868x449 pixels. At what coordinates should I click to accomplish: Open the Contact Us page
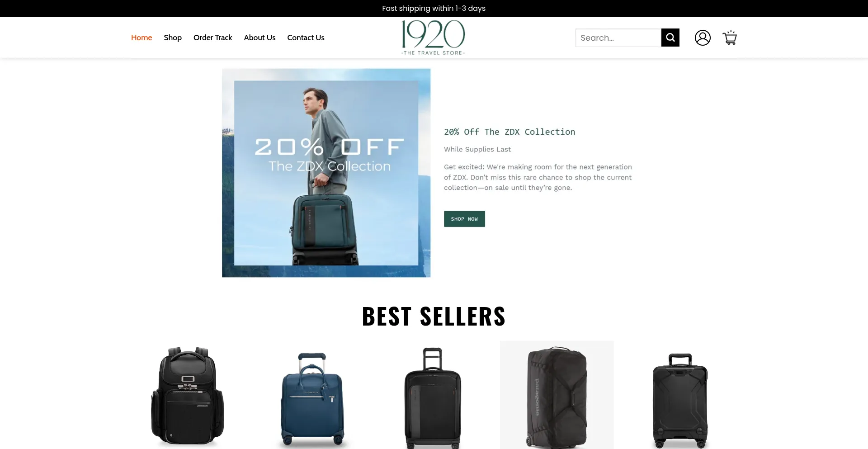pyautogui.click(x=306, y=38)
